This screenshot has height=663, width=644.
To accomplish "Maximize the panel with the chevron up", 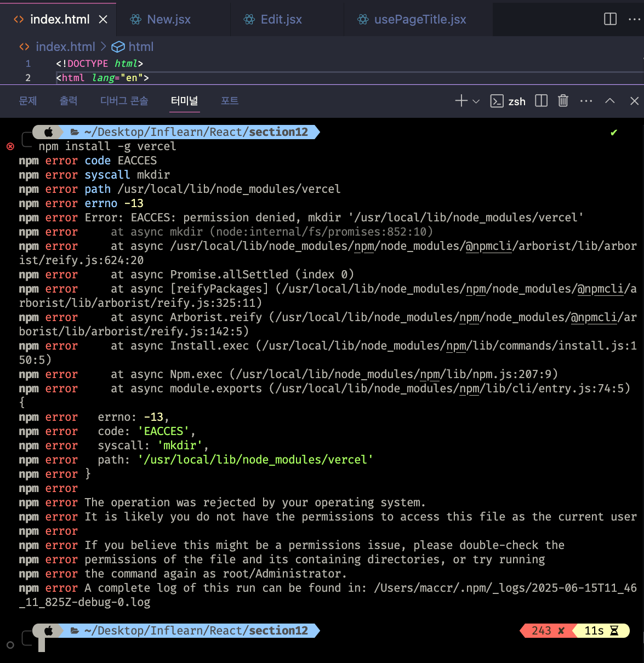I will [610, 101].
